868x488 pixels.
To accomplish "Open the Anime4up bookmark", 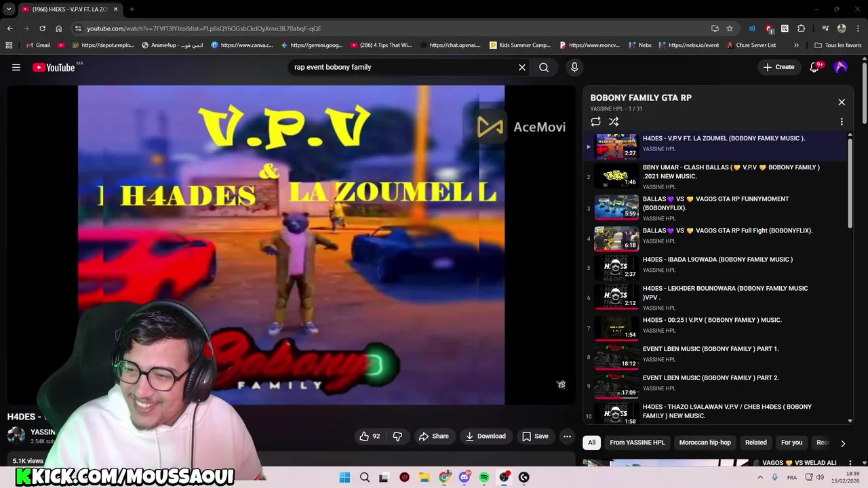I will [x=172, y=45].
